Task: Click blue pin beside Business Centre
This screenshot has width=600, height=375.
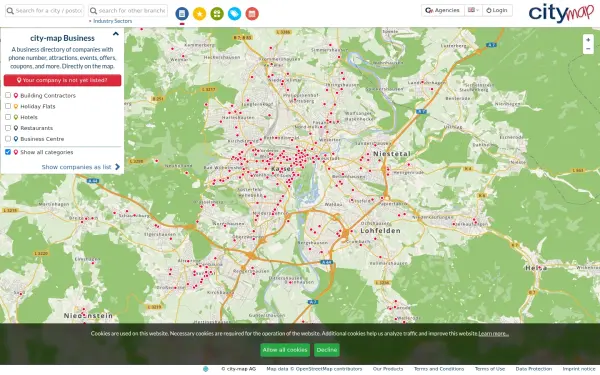Action: pyautogui.click(x=16, y=139)
